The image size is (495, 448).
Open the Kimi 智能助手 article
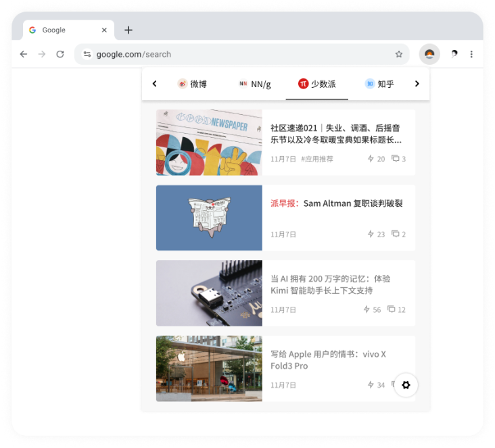(330, 284)
